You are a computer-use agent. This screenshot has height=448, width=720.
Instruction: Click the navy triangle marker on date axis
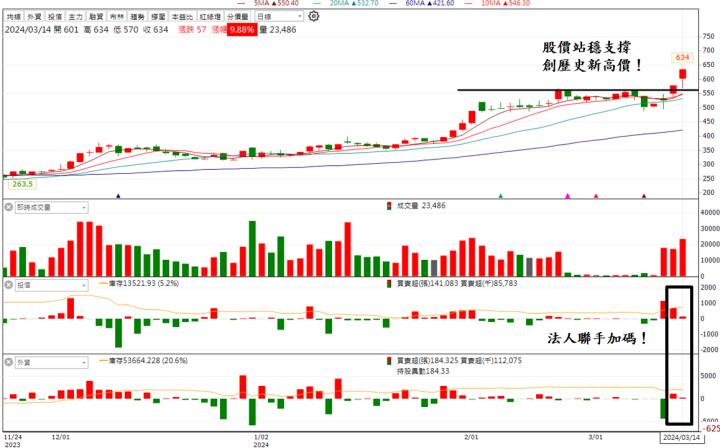(118, 196)
